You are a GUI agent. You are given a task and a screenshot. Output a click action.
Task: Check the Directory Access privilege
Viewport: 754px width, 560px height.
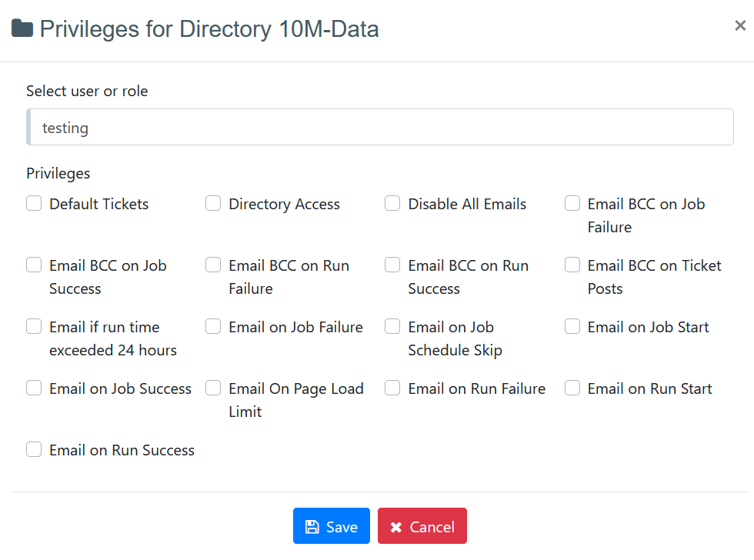[213, 204]
